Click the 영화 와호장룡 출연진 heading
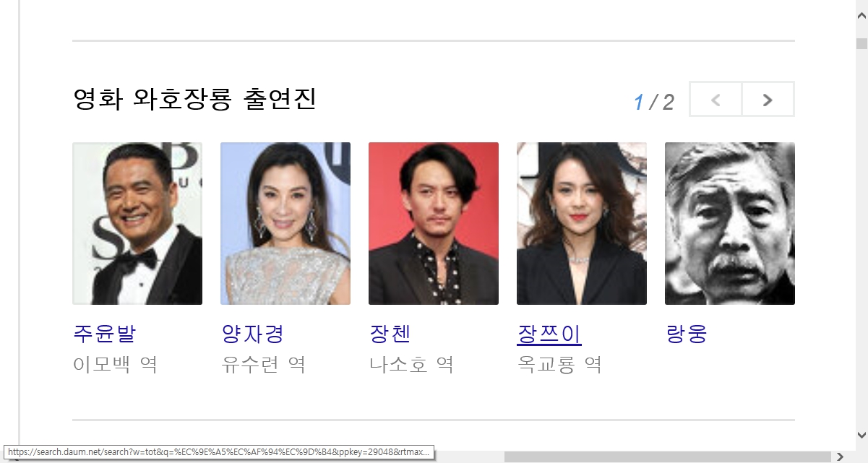868x463 pixels. pyautogui.click(x=195, y=99)
